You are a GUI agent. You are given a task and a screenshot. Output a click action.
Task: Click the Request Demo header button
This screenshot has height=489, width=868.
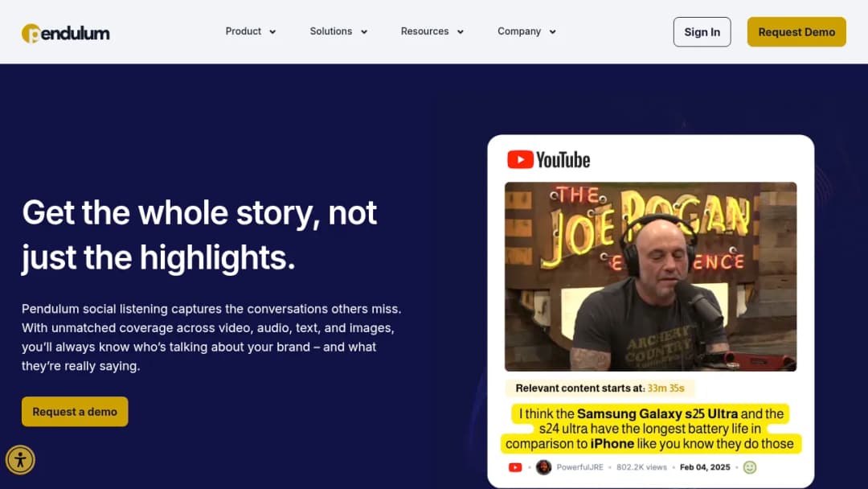pos(796,32)
